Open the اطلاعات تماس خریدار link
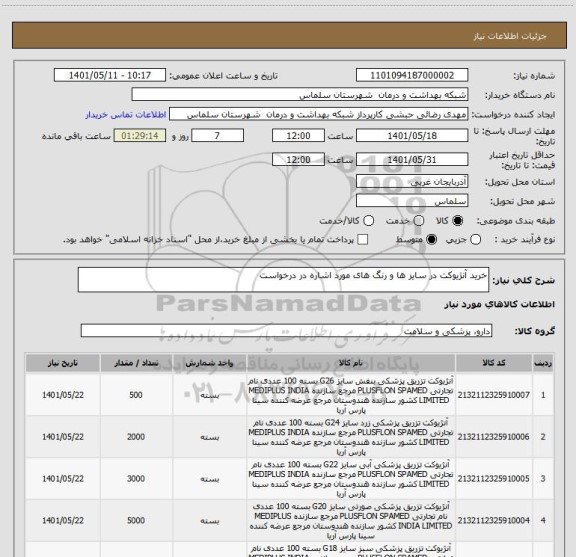The image size is (576, 557). click(x=126, y=115)
